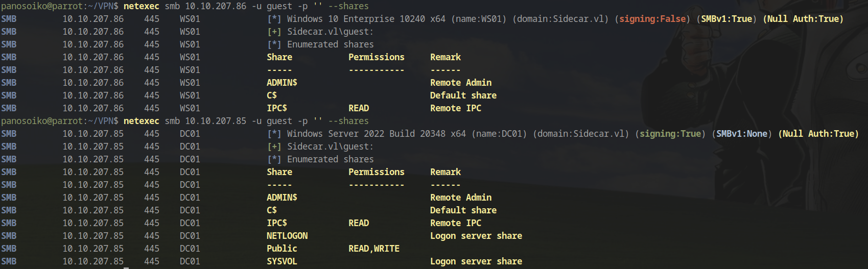Click SMB label on the Public row
Screen dimensions: 868x269
[9, 249]
